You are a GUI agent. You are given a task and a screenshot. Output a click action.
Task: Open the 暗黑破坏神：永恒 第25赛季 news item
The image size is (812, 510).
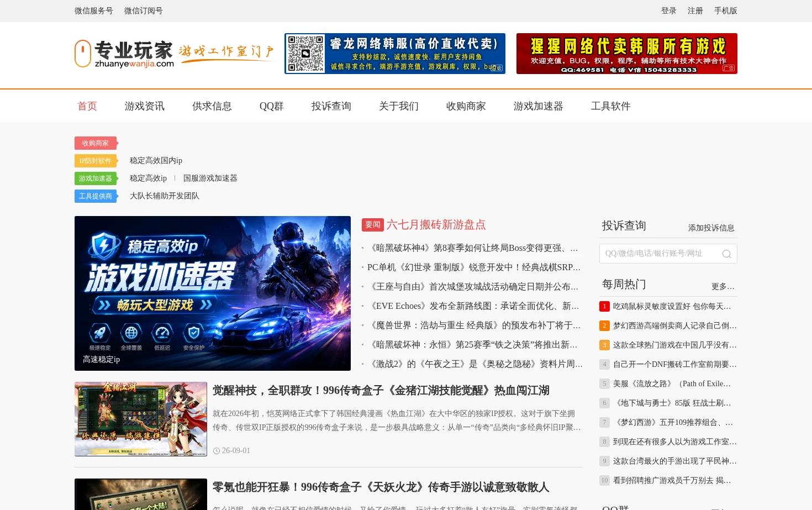(473, 345)
